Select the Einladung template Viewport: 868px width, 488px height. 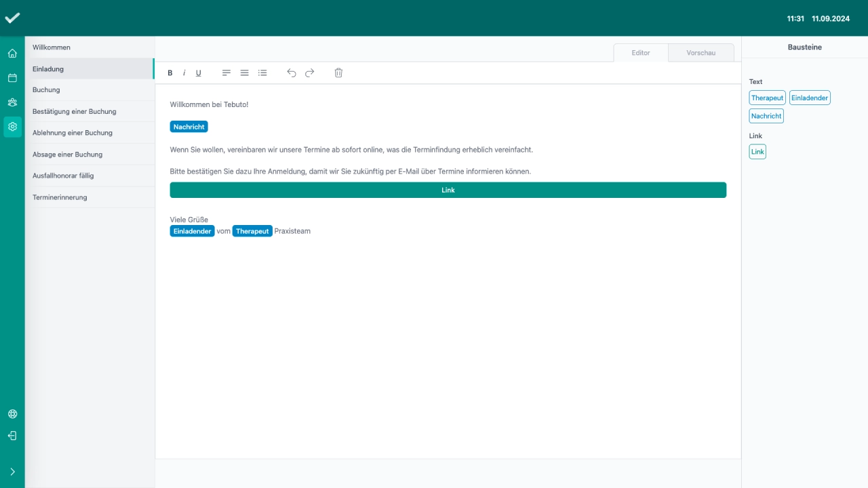coord(90,69)
